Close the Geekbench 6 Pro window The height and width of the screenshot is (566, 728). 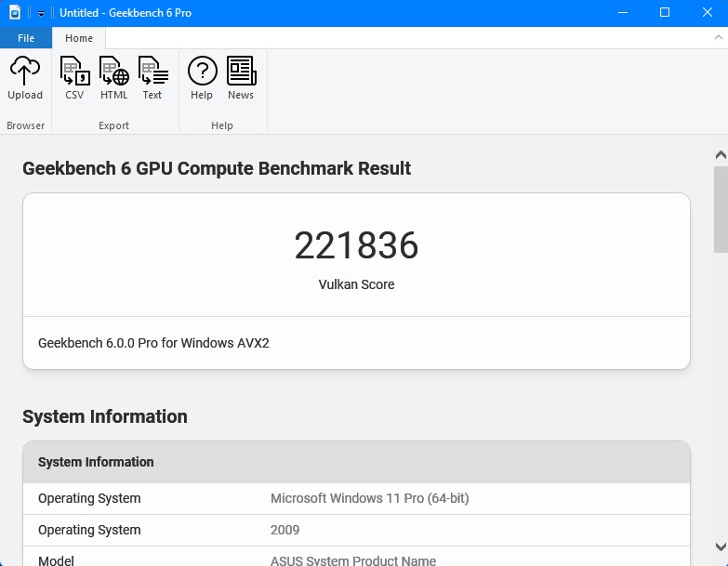[x=707, y=13]
